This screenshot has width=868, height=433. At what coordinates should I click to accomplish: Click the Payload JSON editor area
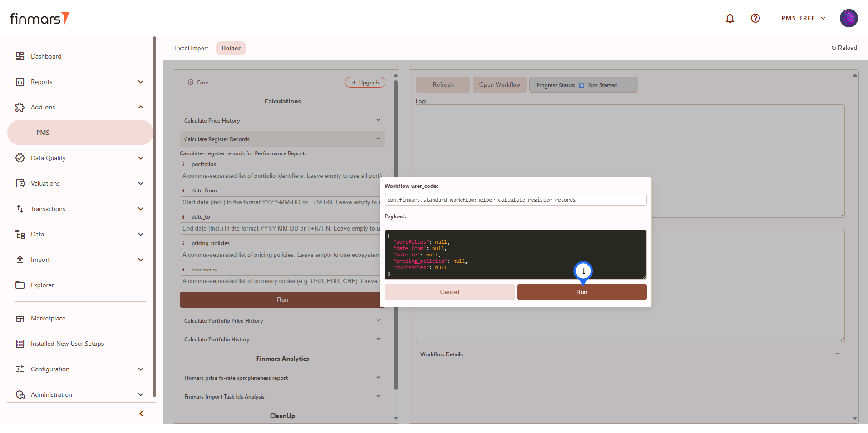point(515,254)
